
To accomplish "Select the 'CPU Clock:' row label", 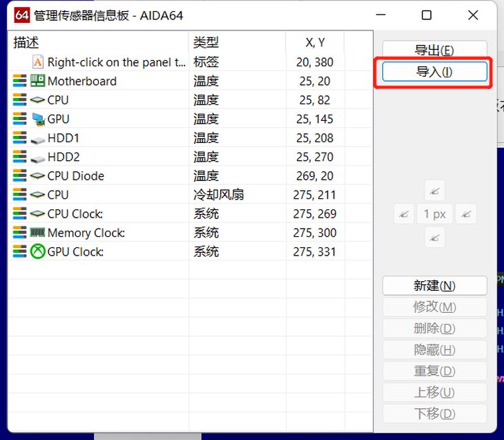I will (75, 214).
